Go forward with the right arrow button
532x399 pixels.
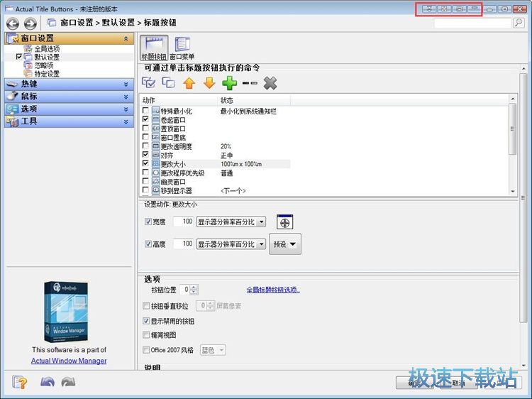pos(31,23)
